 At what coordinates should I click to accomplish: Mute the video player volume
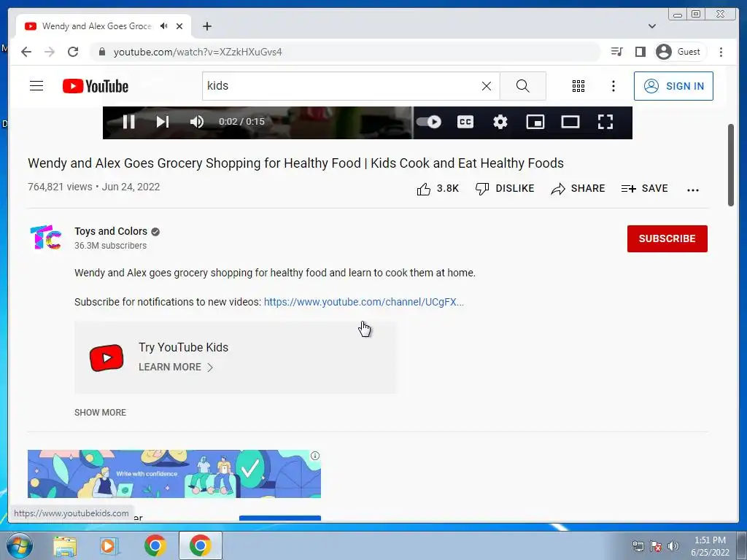(196, 122)
